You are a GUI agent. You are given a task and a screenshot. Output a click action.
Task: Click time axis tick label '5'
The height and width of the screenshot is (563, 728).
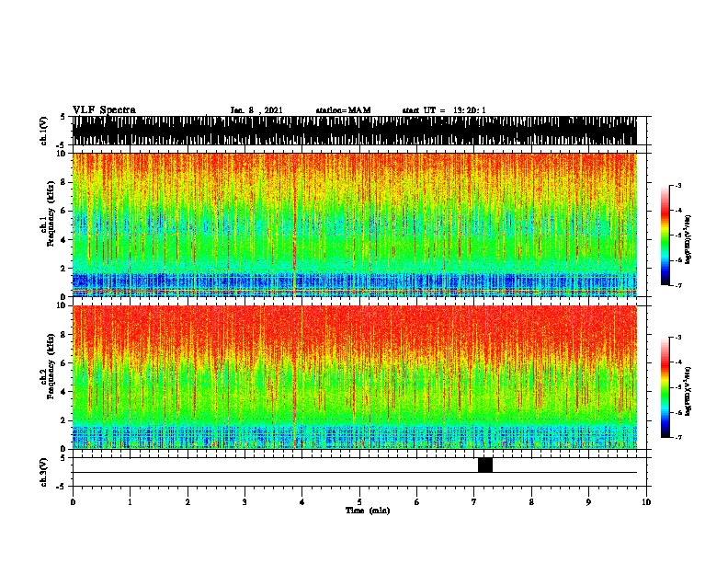coord(359,502)
